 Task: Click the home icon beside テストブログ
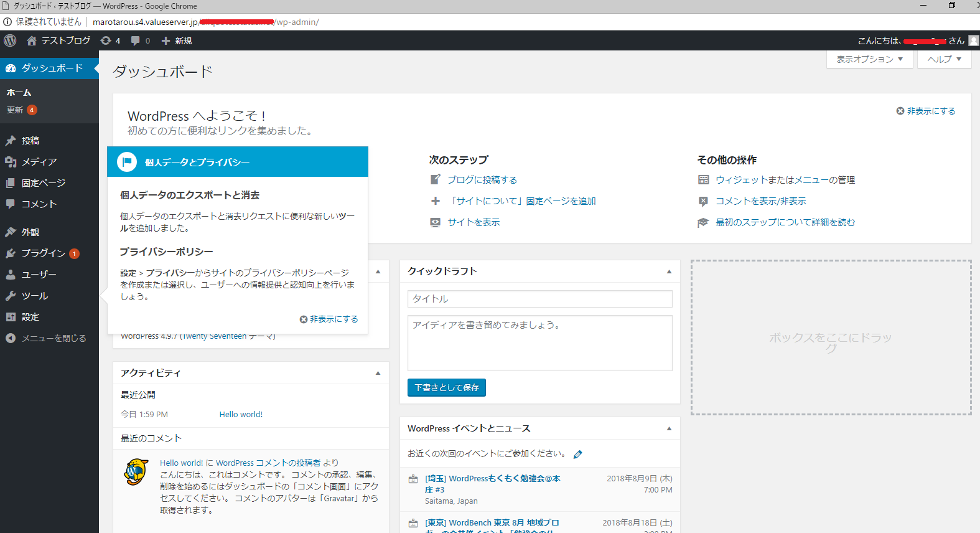click(32, 40)
